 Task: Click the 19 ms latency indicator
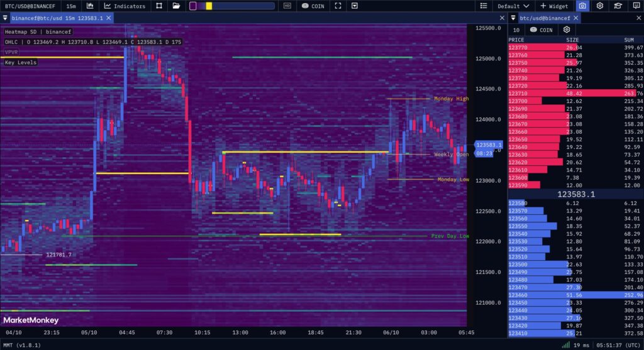click(x=582, y=345)
